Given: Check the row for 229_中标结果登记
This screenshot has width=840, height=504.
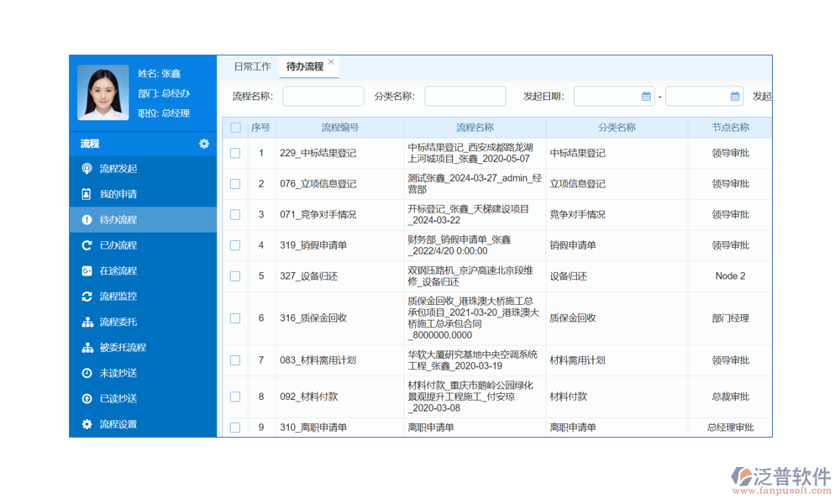Looking at the screenshot, I should 235,153.
